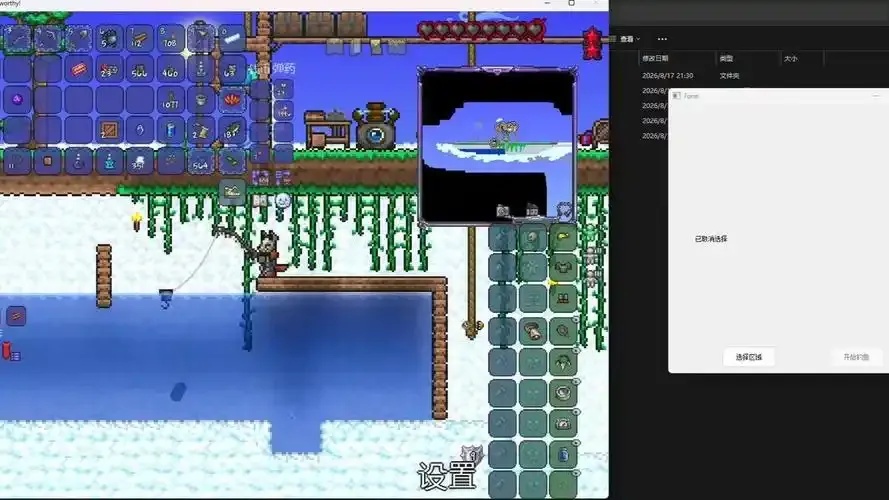Pick up the fish stack of 187

click(231, 130)
